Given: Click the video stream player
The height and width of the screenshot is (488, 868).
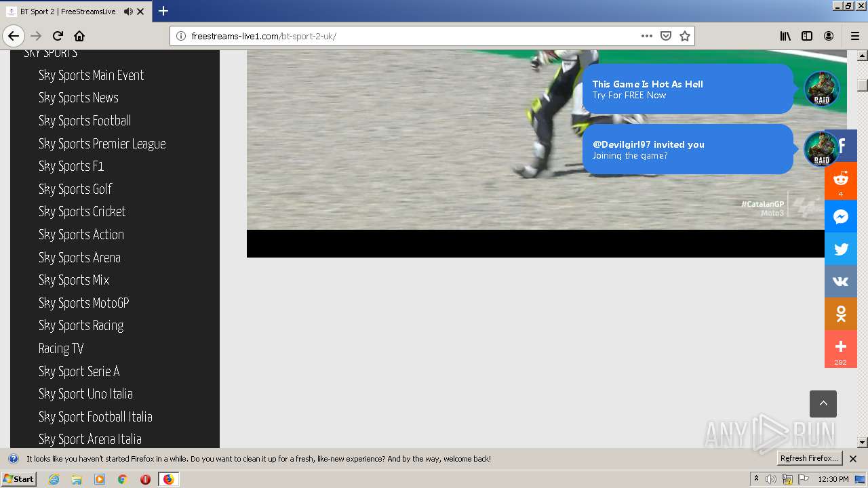Looking at the screenshot, I should 547,153.
